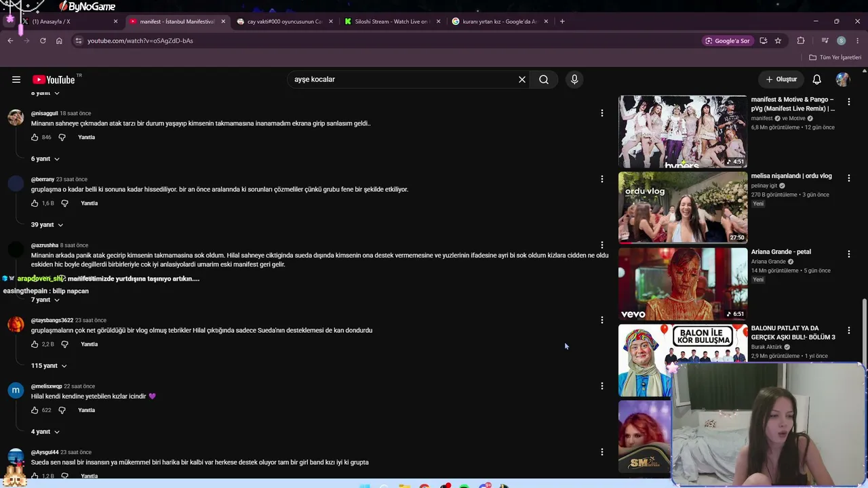
Task: Focus the browser address bar URL
Action: 140,41
